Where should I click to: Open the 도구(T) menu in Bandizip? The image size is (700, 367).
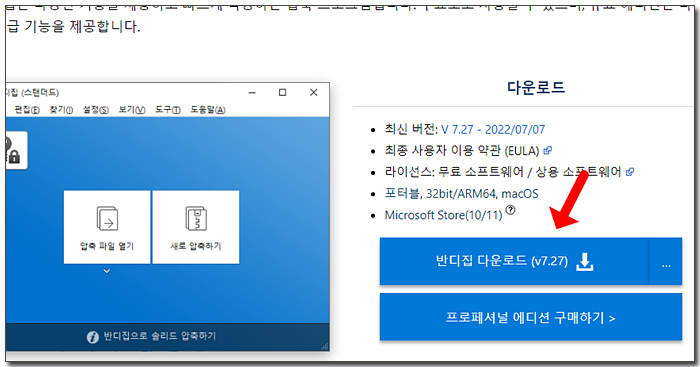167,110
